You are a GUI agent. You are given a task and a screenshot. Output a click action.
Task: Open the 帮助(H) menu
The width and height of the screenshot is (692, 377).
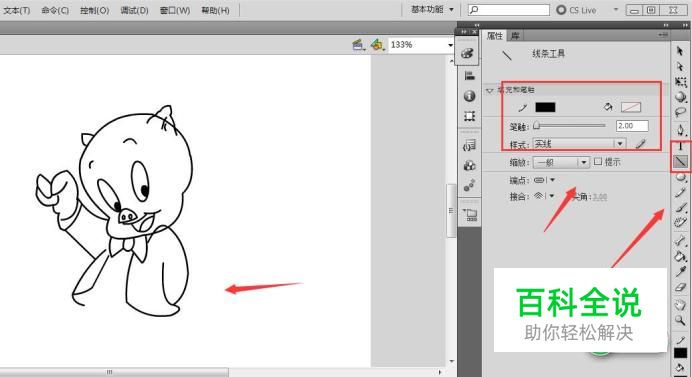pyautogui.click(x=215, y=10)
